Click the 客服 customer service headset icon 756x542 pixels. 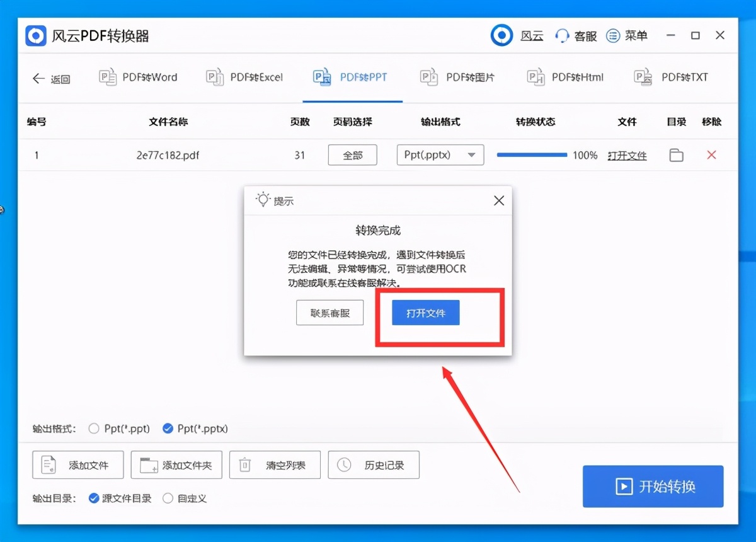[x=561, y=35]
